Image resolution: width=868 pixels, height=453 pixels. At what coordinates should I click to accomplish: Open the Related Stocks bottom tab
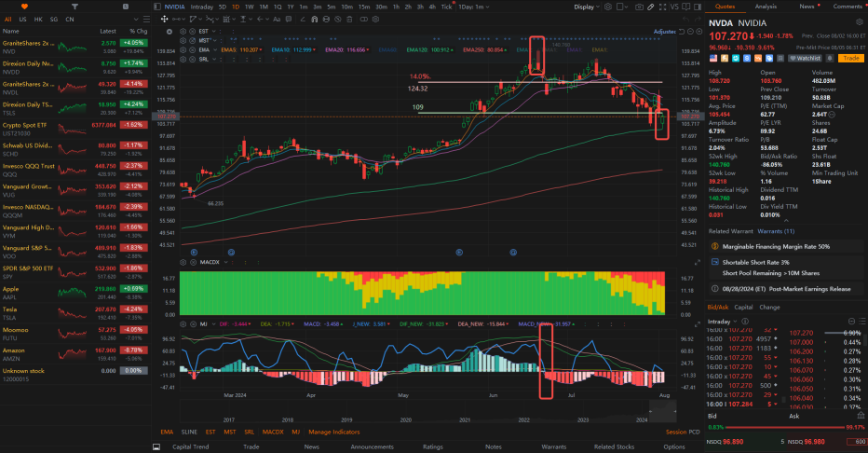click(x=614, y=446)
